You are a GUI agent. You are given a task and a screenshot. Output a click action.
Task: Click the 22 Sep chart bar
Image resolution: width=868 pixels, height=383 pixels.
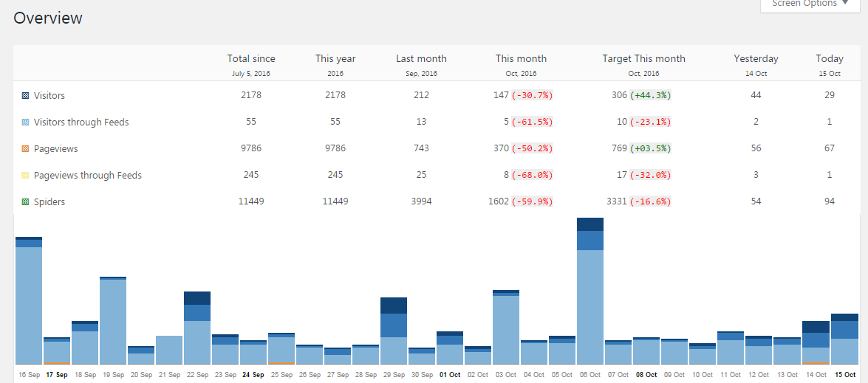coord(197,328)
